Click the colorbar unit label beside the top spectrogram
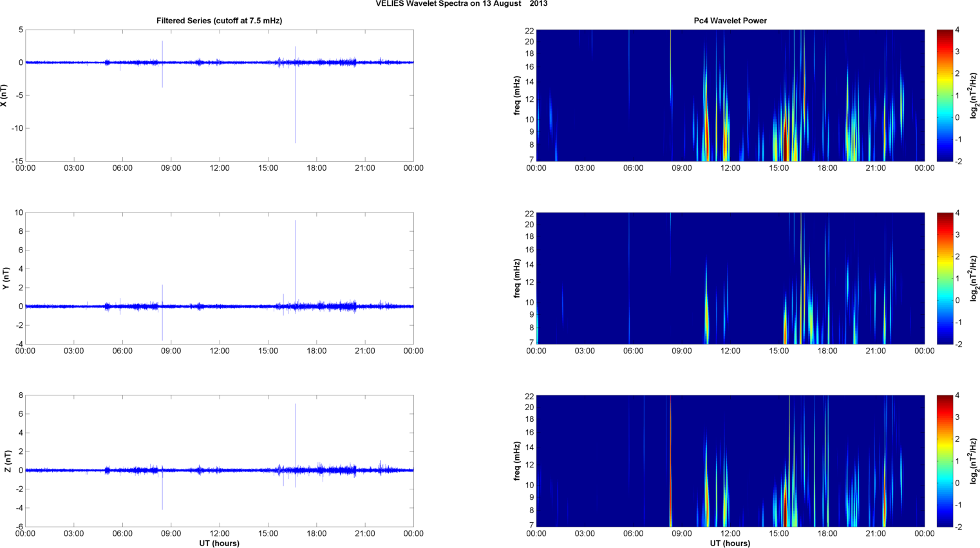This screenshot has height=548, width=980. (x=974, y=95)
